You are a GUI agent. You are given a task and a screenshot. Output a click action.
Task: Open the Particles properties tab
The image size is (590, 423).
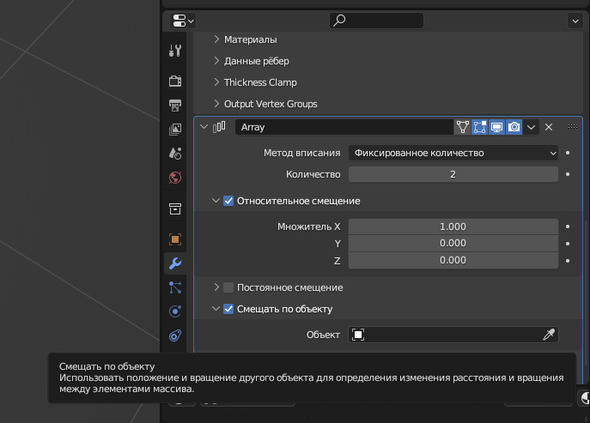(x=175, y=288)
